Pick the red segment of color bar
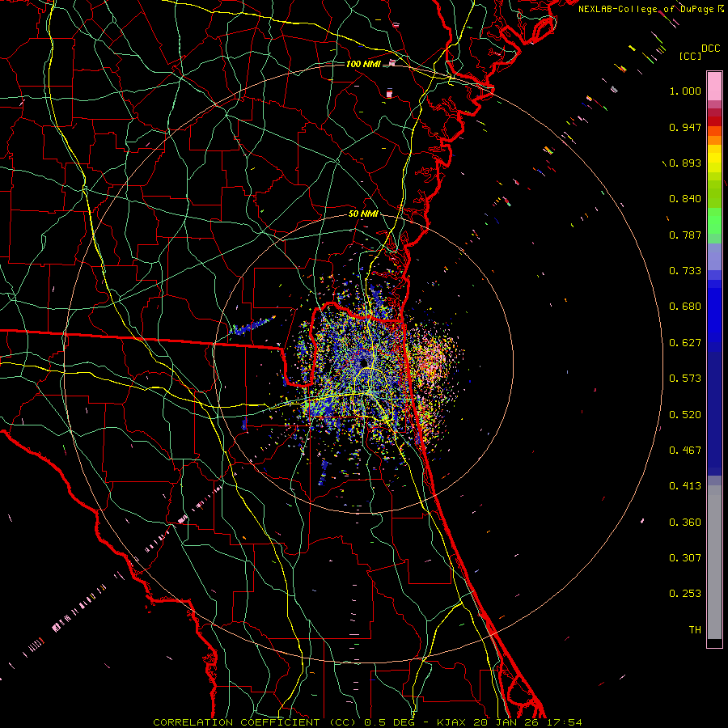Viewport: 728px width, 728px height. (714, 121)
